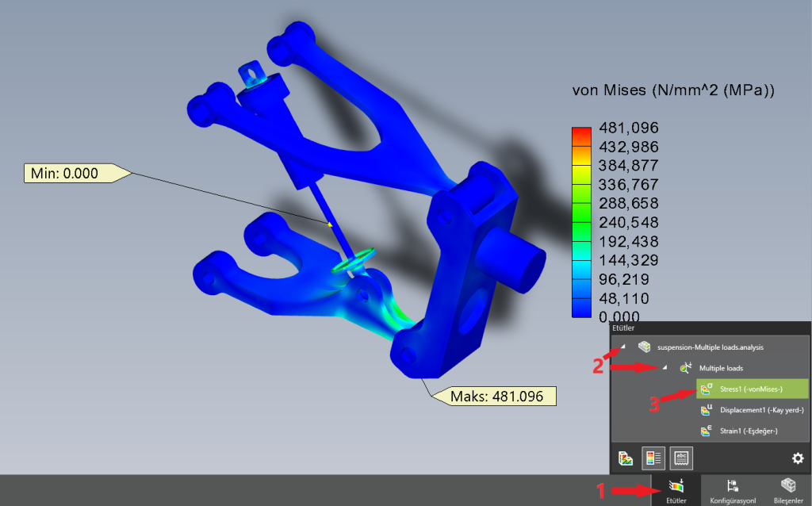
Task: Toggle the annotation text display button
Action: (681, 458)
